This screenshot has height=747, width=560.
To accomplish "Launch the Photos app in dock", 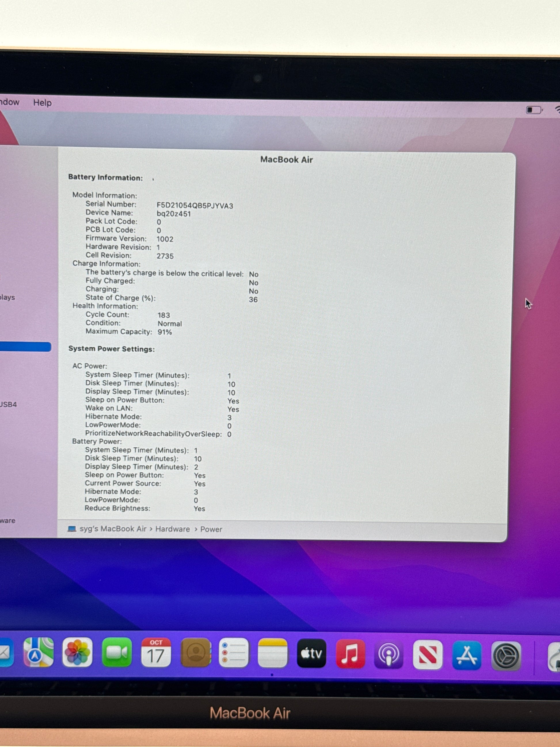I will point(77,653).
